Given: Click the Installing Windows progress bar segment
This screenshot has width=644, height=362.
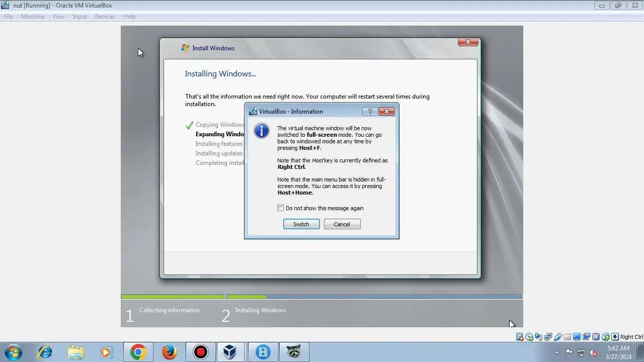Looking at the screenshot, I should (374, 297).
